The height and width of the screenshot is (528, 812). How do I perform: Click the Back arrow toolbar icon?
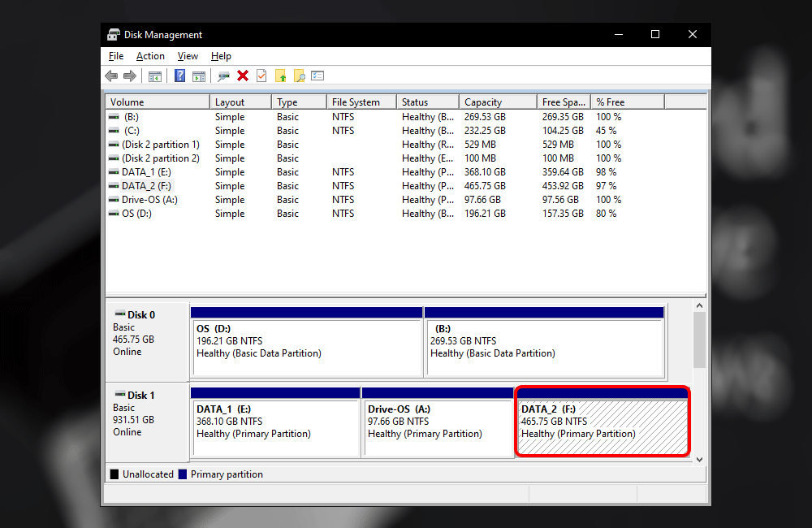[x=111, y=76]
